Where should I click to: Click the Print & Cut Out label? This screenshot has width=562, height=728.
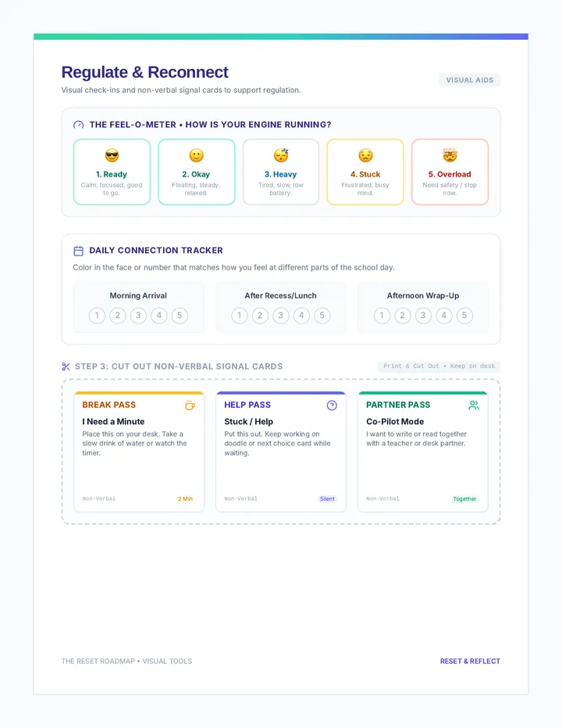[439, 366]
